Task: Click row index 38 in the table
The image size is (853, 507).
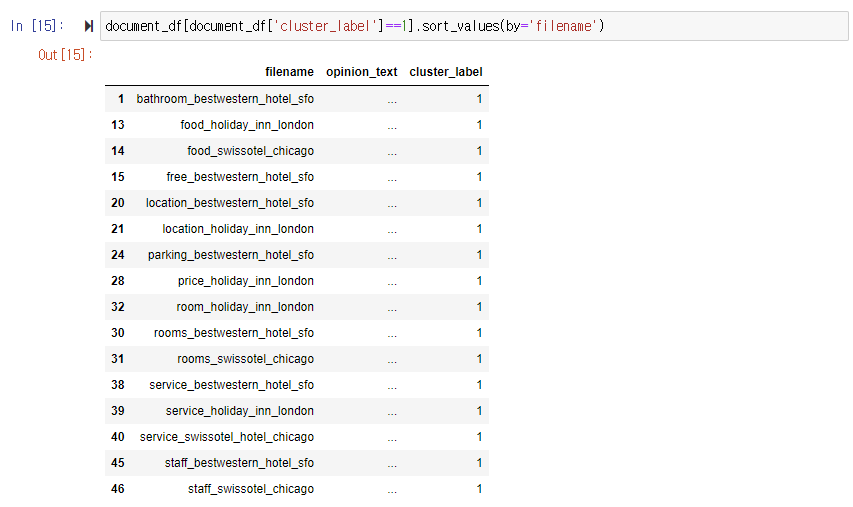Action: 118,385
